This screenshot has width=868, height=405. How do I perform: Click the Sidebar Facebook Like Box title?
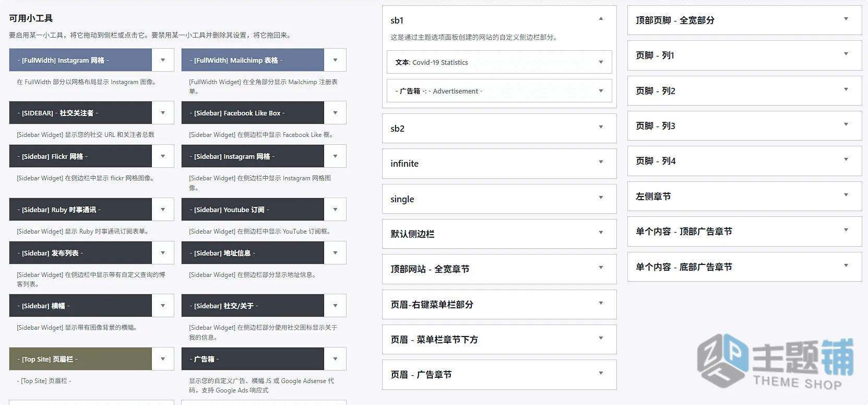click(x=253, y=113)
